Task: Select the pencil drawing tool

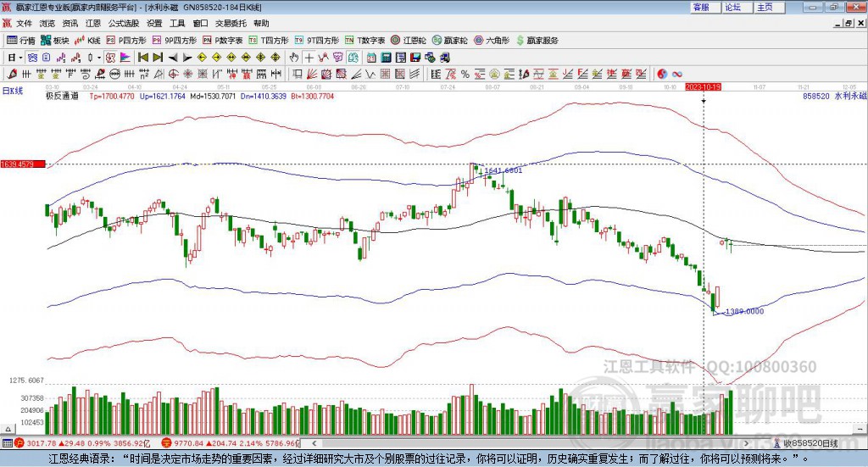Action: click(x=12, y=74)
